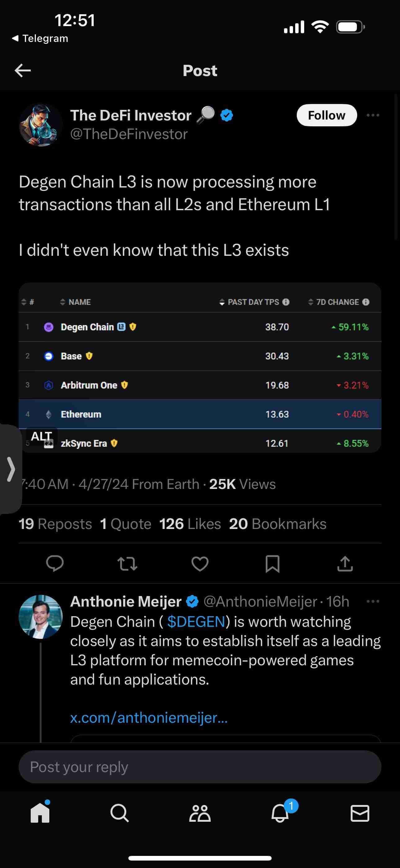Tap the share upload icon

(x=345, y=564)
